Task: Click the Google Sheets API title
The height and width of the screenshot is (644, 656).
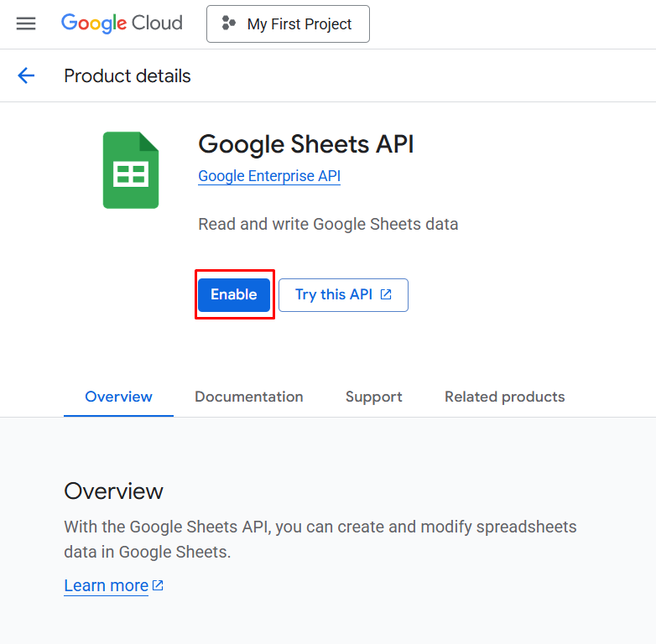Action: pyautogui.click(x=306, y=144)
